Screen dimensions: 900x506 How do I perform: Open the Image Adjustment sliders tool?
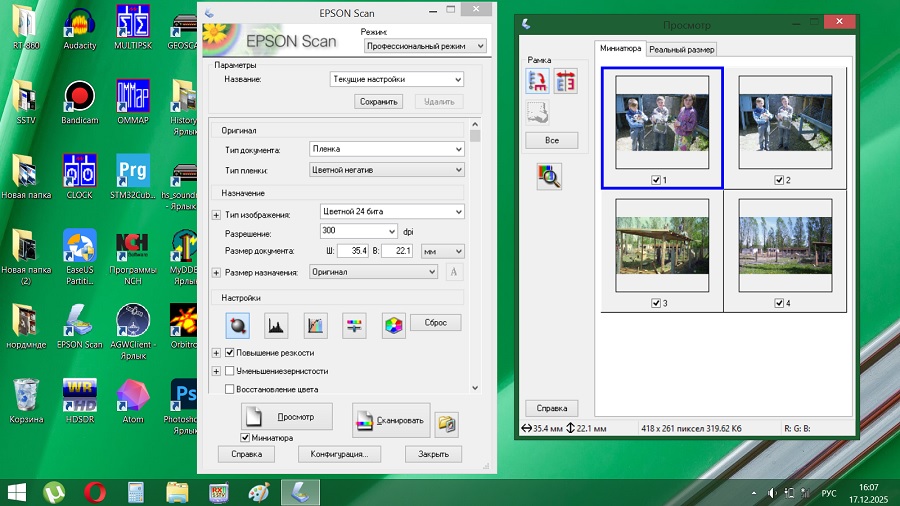354,324
